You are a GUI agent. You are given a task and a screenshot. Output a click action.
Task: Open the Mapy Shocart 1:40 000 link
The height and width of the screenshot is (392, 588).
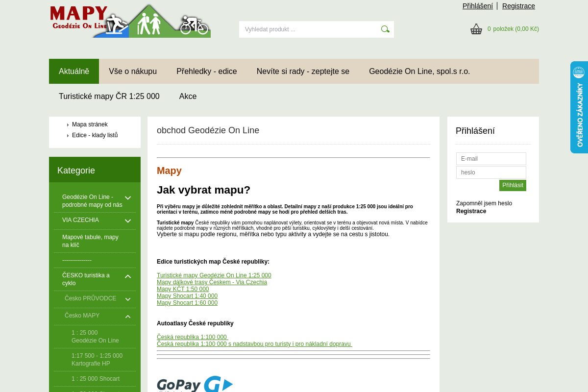coord(187,296)
